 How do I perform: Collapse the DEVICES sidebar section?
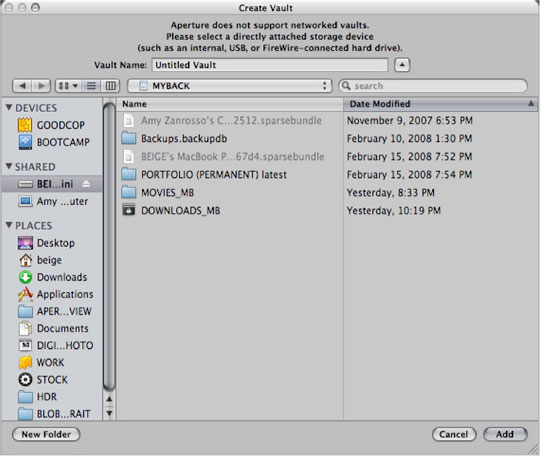click(x=9, y=107)
